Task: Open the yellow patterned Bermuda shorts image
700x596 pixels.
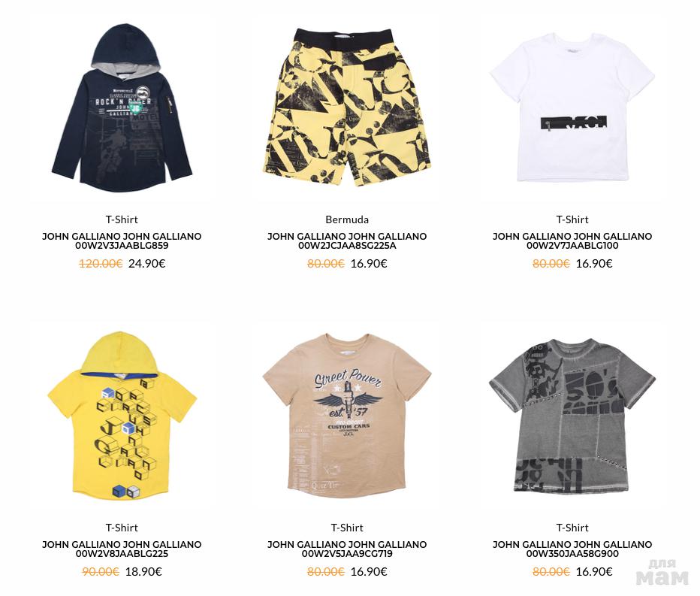Action: pos(347,107)
